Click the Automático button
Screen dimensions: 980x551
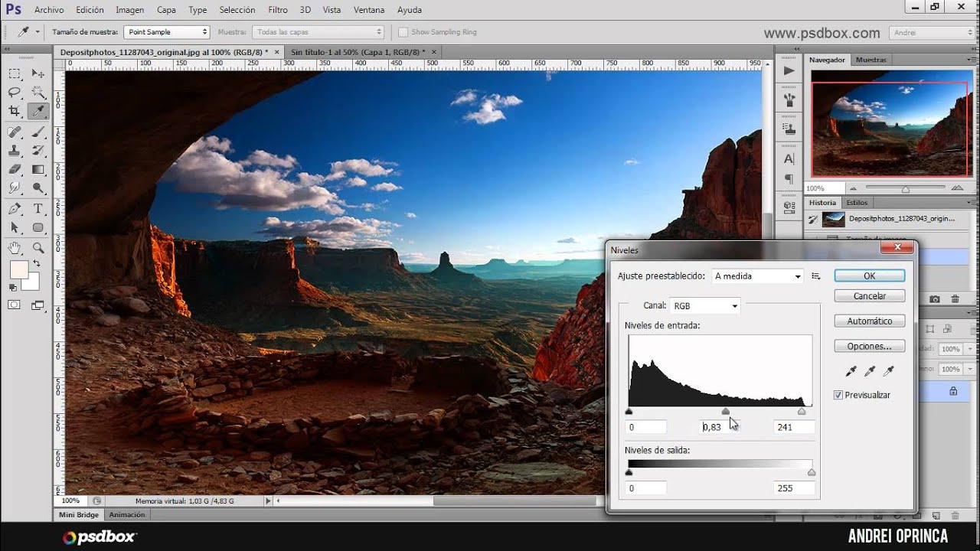tap(870, 321)
